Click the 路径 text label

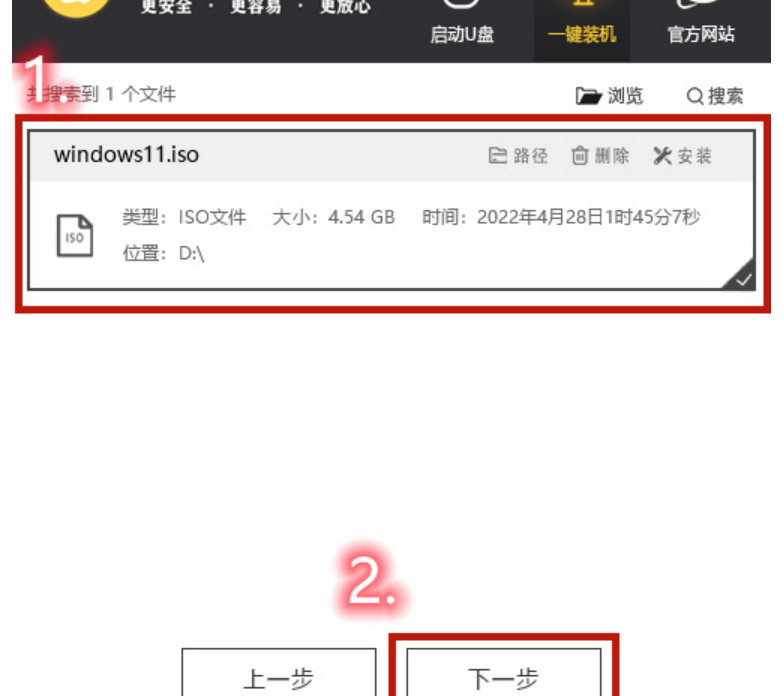[530, 156]
